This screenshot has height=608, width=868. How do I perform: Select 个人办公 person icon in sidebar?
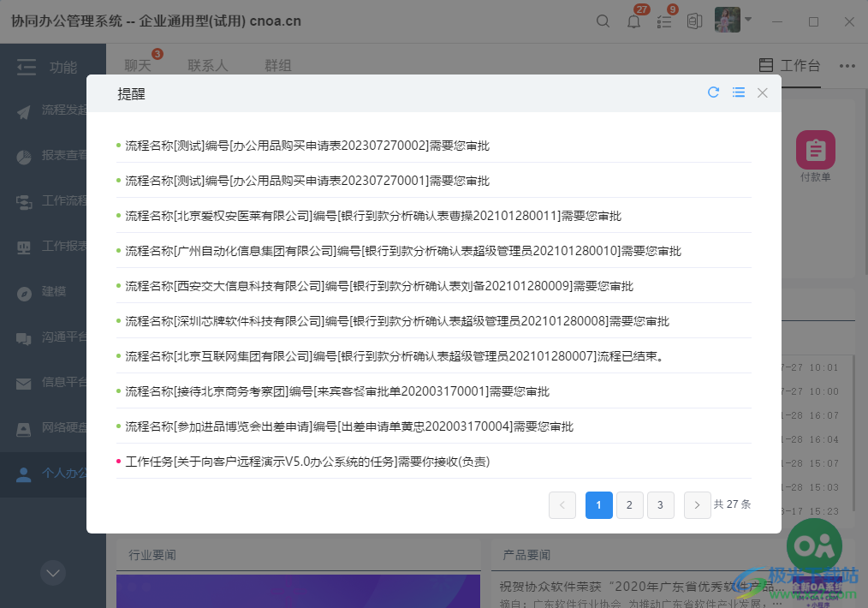24,474
